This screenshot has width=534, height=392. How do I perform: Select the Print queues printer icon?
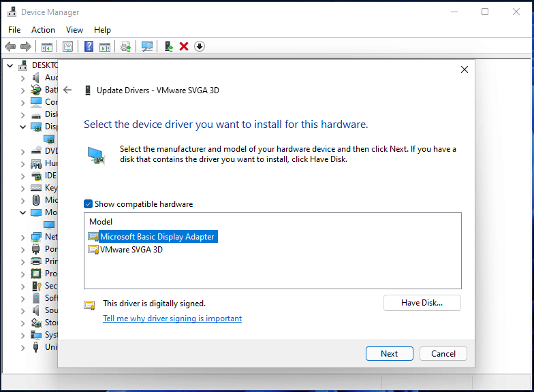[35, 261]
